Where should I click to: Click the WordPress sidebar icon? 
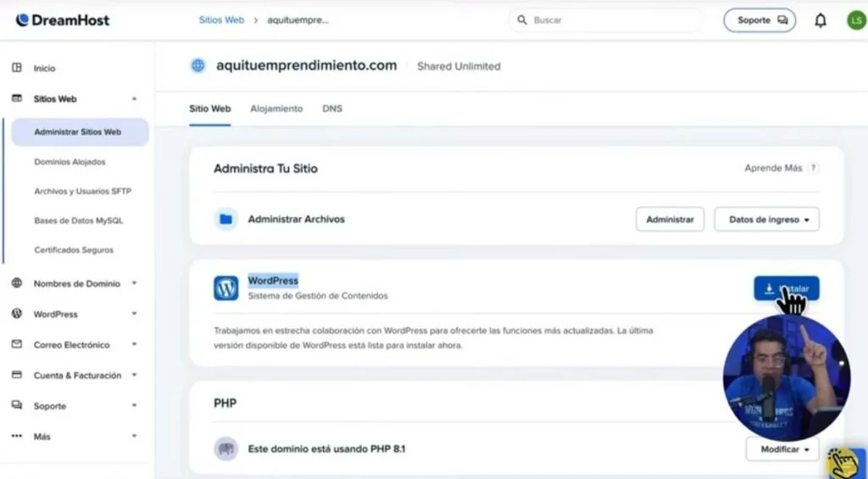(17, 314)
